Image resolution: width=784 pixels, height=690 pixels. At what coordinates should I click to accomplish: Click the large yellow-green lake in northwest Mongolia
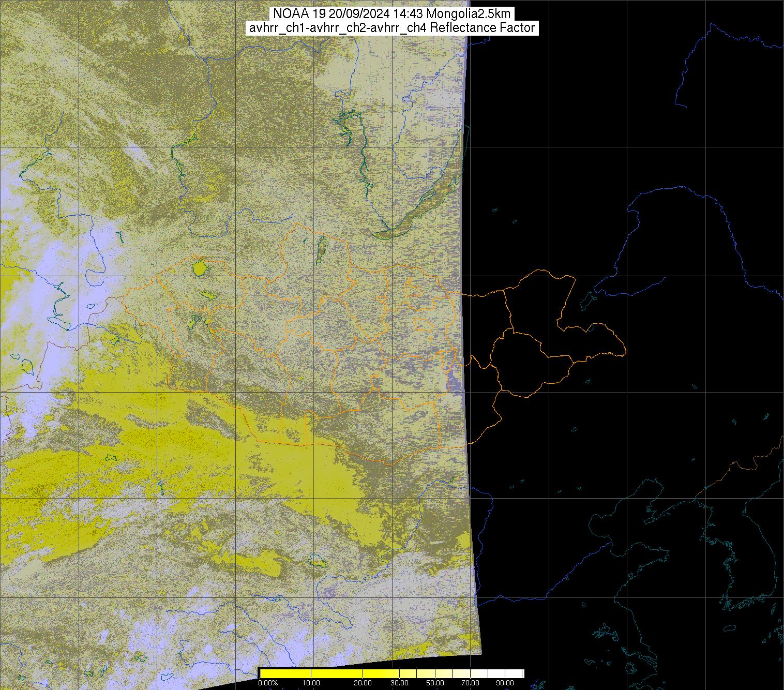(199, 268)
